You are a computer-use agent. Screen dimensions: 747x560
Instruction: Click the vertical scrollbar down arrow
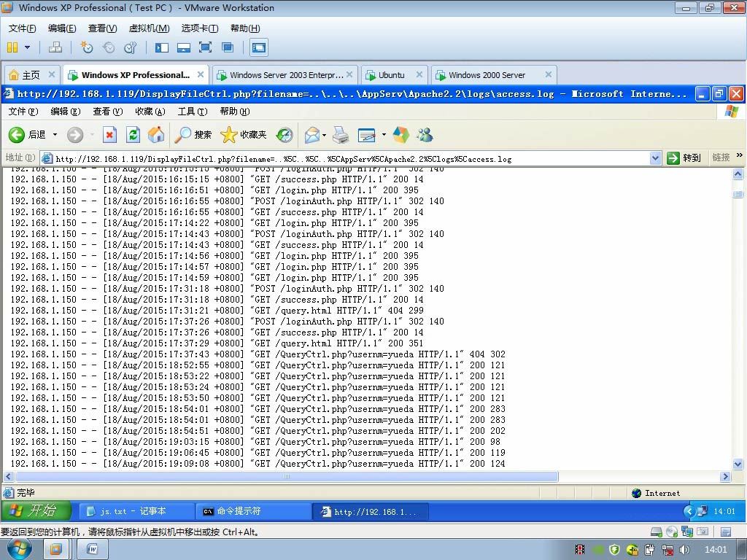tap(738, 464)
